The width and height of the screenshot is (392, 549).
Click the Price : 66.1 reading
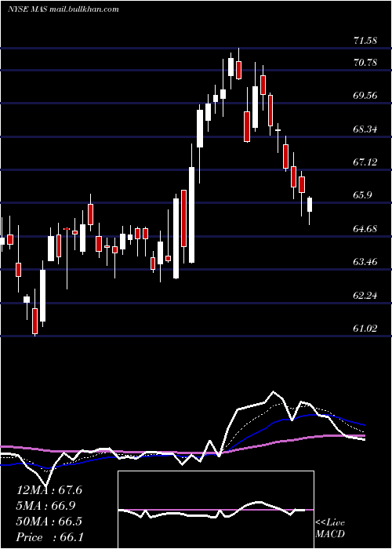tap(49, 537)
